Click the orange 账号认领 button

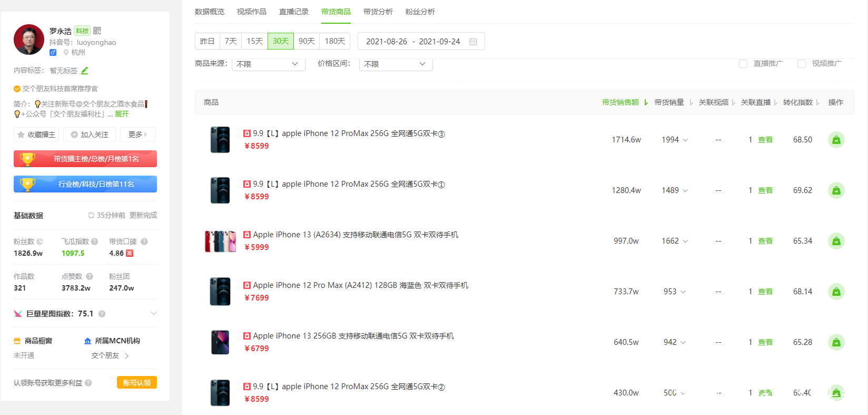137,382
